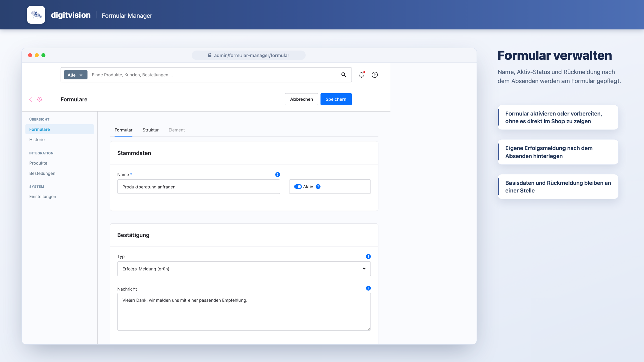Click the Speichern button
This screenshot has height=362, width=644.
[336, 99]
